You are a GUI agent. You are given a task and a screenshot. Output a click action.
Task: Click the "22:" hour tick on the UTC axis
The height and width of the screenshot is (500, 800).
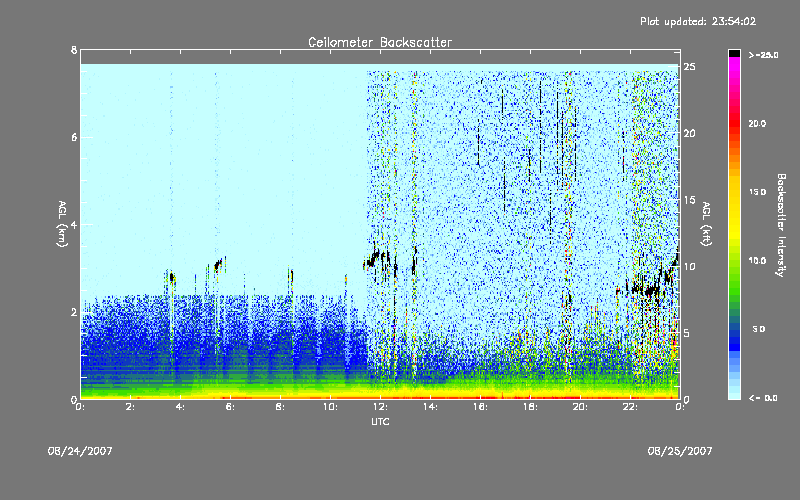click(631, 407)
